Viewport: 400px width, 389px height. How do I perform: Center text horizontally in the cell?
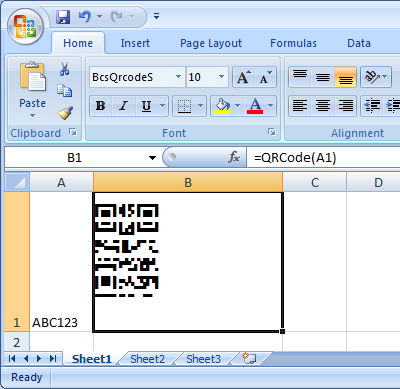coord(323,106)
